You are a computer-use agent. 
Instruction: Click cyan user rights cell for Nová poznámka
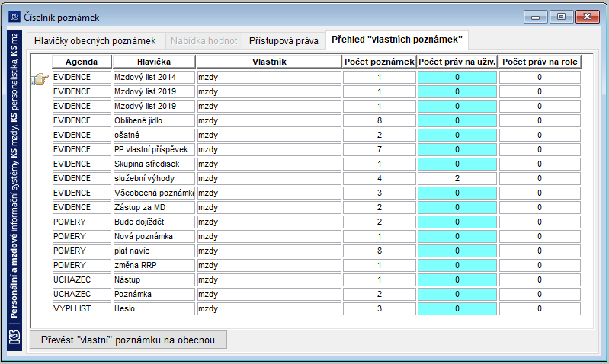pos(457,236)
